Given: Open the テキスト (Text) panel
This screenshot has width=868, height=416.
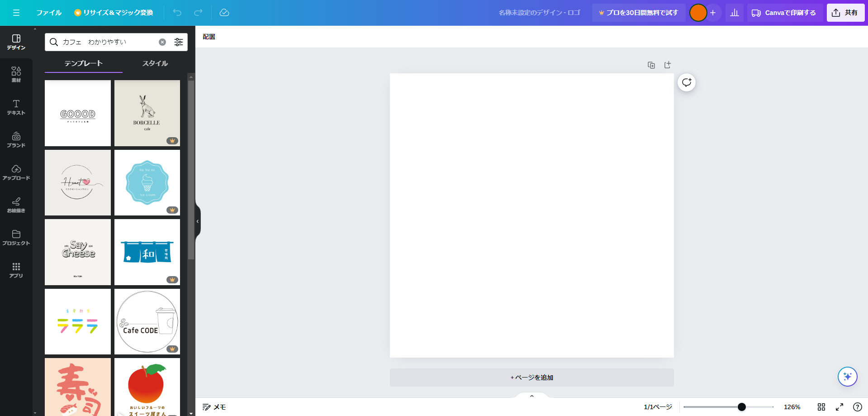Looking at the screenshot, I should pyautogui.click(x=16, y=107).
